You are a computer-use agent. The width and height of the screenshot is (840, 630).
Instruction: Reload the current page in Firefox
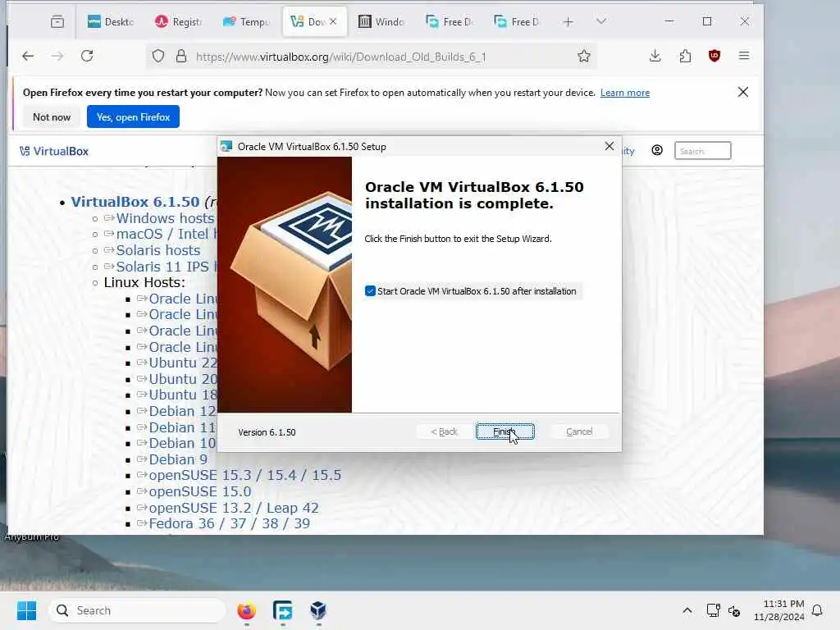[87, 56]
